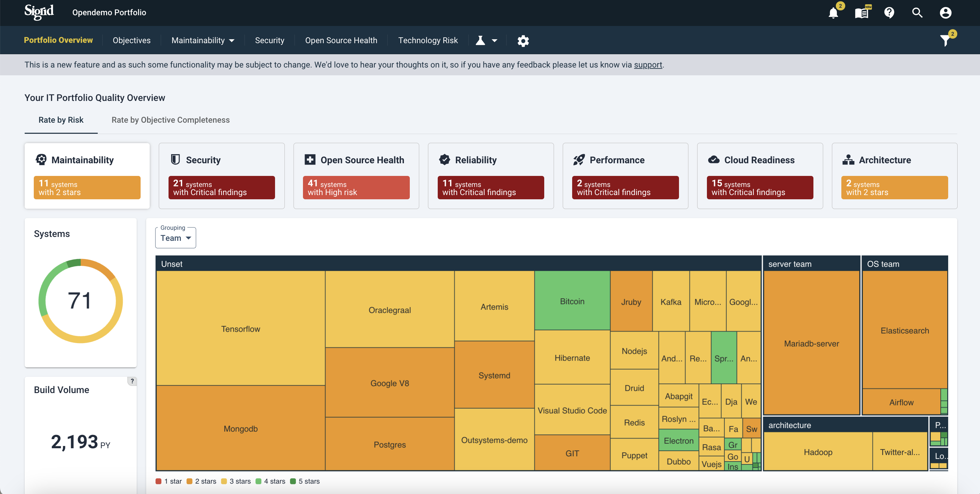Open the help question mark icon
Image resolution: width=980 pixels, height=494 pixels.
[889, 13]
